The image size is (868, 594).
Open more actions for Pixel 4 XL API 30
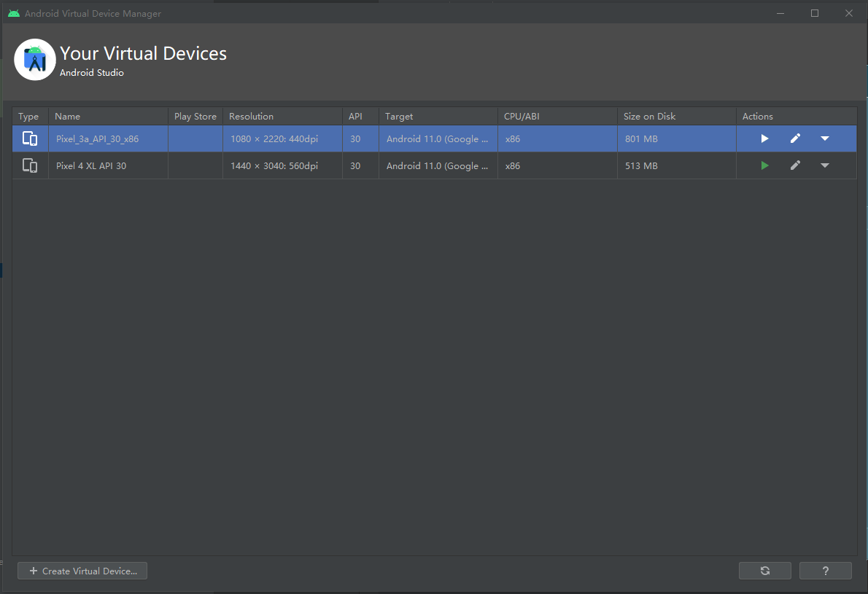click(x=825, y=165)
